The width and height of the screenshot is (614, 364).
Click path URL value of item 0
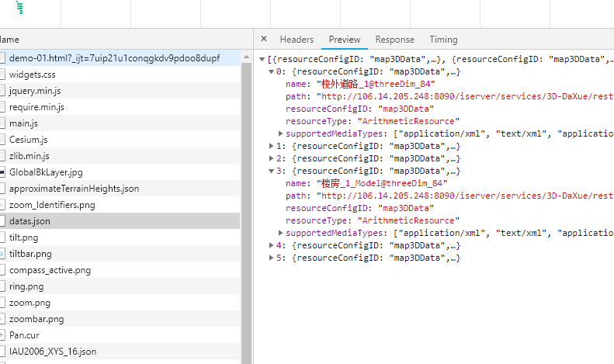tap(465, 96)
